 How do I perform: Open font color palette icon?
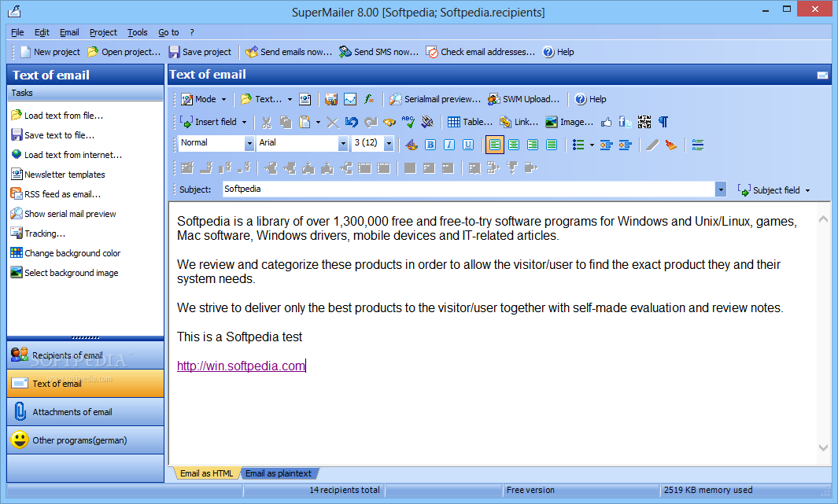point(411,145)
